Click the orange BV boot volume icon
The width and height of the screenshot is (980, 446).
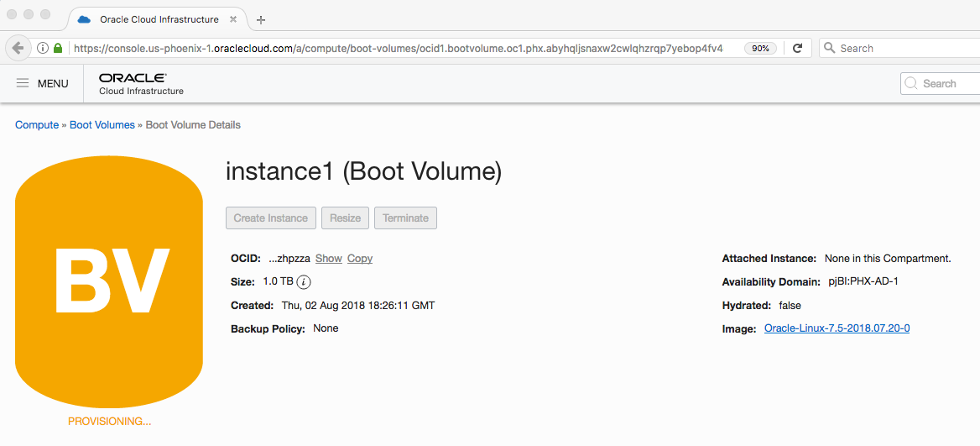coord(109,281)
